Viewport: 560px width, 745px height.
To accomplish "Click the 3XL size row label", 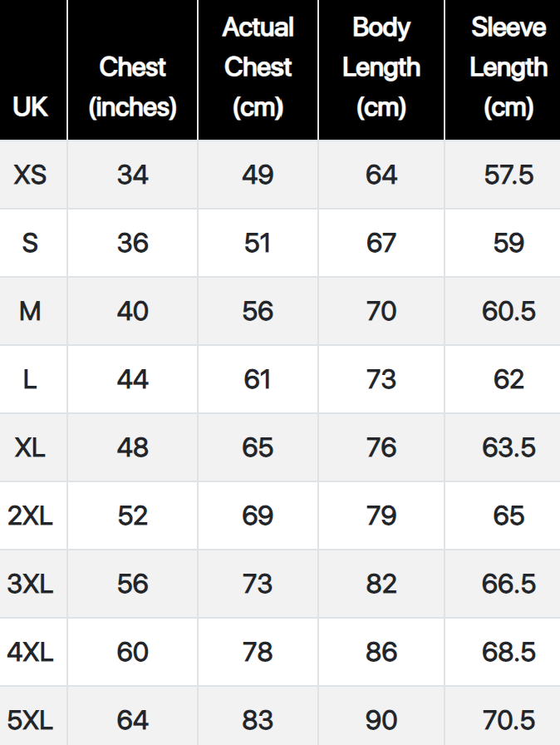I will pos(31,584).
